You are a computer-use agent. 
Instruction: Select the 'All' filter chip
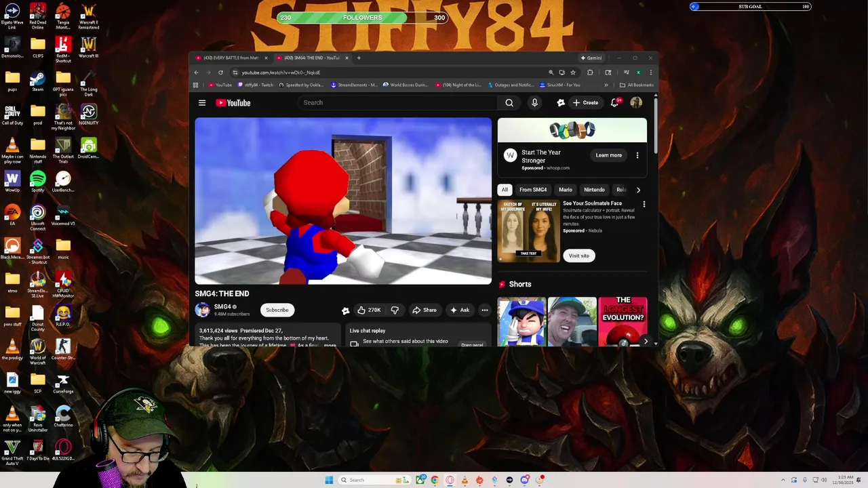tap(505, 190)
